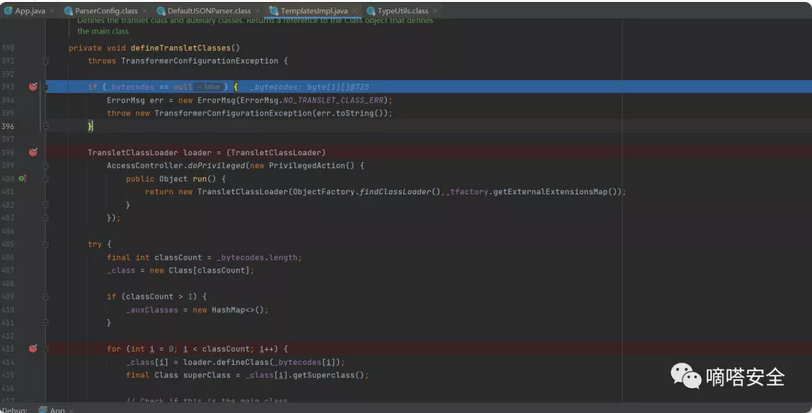
Task: Collapse the if block fold at line 393
Action: 46,87
